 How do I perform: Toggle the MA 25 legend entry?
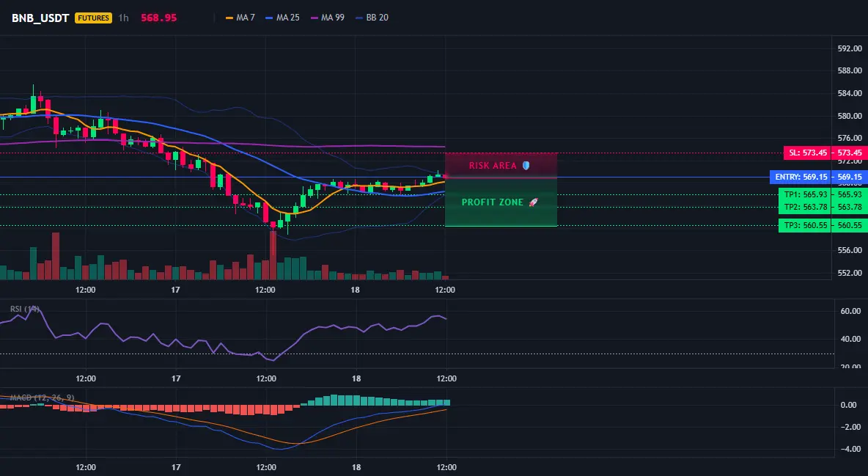click(282, 18)
